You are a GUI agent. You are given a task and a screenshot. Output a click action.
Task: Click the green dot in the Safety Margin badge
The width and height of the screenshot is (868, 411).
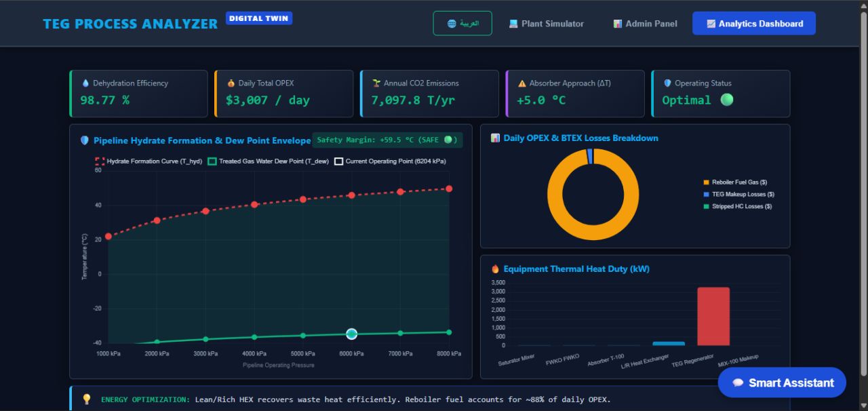click(448, 140)
